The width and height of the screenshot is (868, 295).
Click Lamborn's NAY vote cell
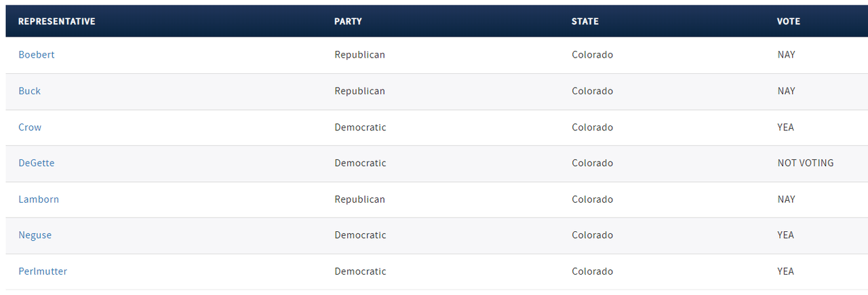787,199
